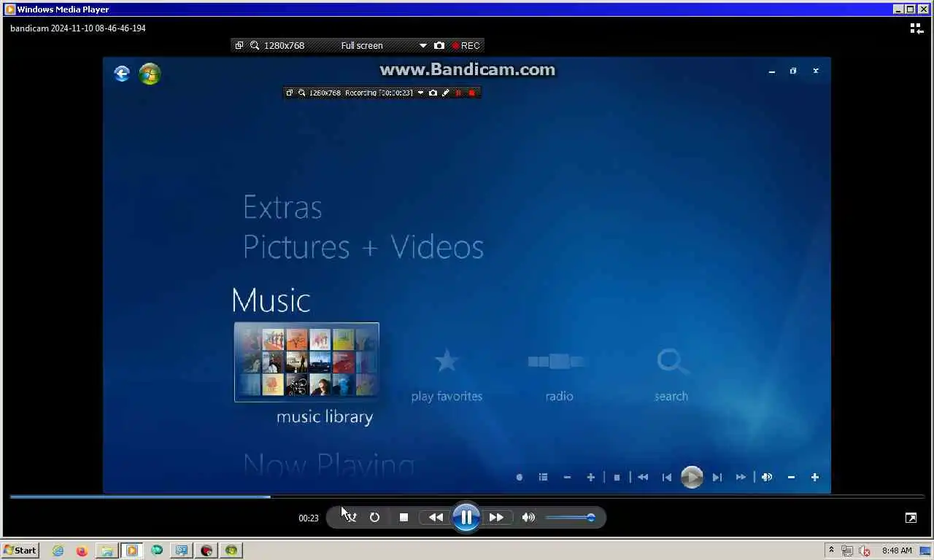The height and width of the screenshot is (560, 934).
Task: Click the Media Center record dot
Action: (x=520, y=478)
